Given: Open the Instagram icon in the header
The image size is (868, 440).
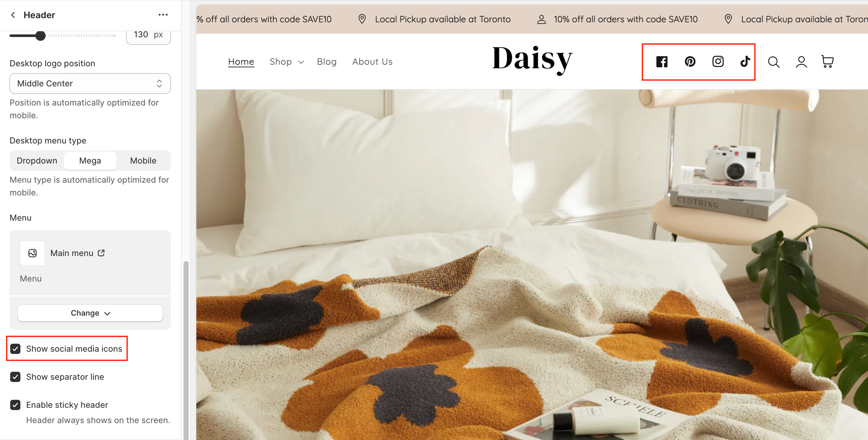Looking at the screenshot, I should (718, 61).
